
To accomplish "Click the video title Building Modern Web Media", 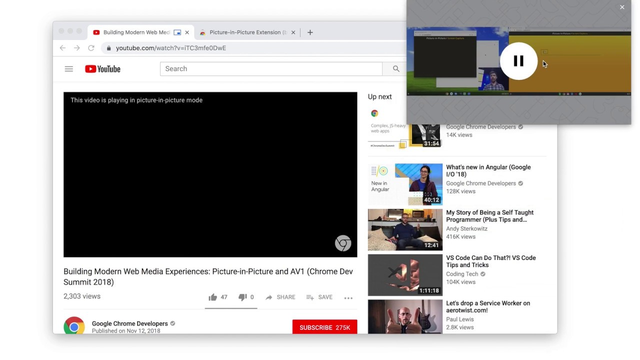I will point(208,277).
